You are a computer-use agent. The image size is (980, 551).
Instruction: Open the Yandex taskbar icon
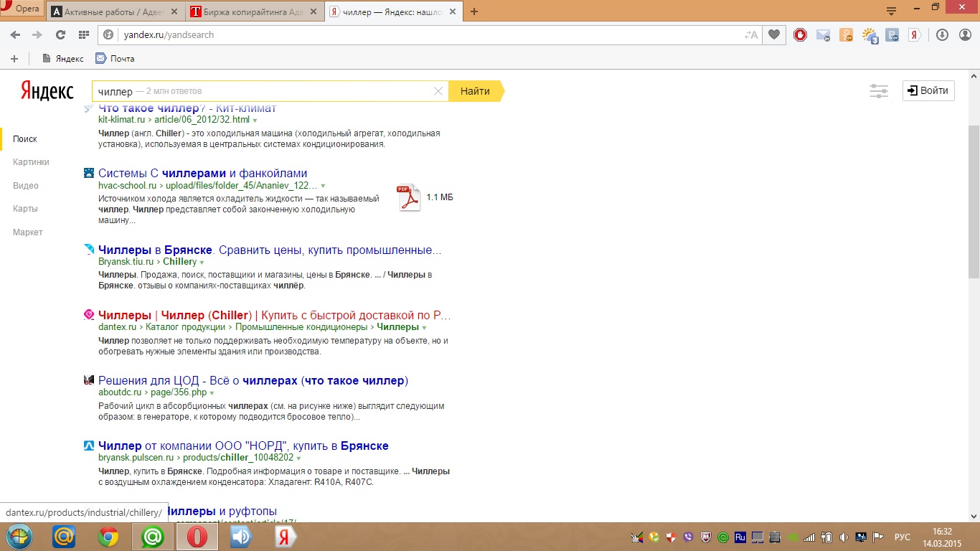(286, 537)
